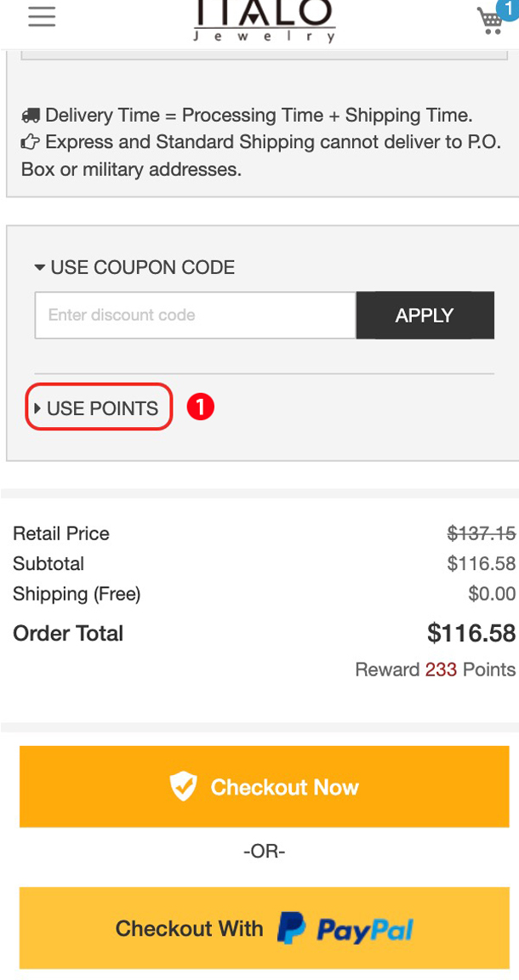Screen dimensions: 519x980
Task: Focus the Enter discount code field
Action: [x=195, y=316]
